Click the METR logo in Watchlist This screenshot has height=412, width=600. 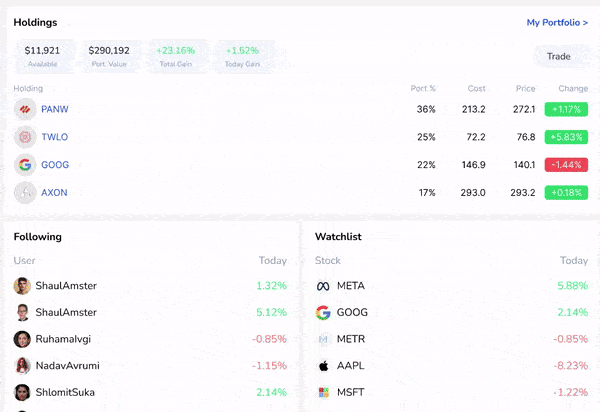323,339
